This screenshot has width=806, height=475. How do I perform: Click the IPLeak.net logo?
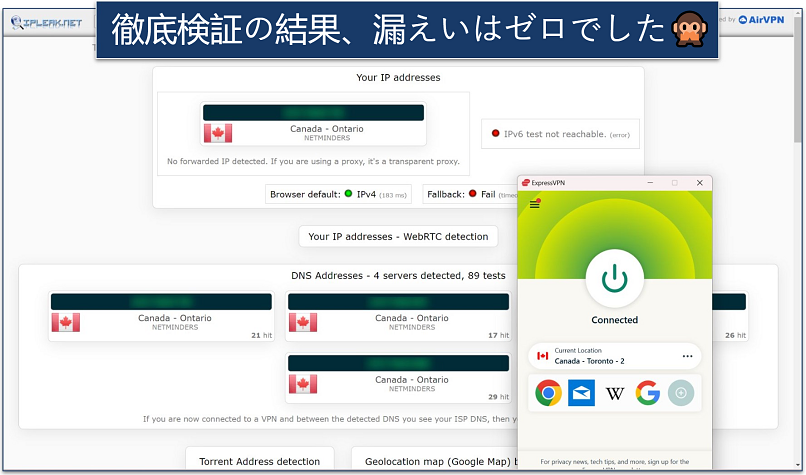pyautogui.click(x=45, y=21)
